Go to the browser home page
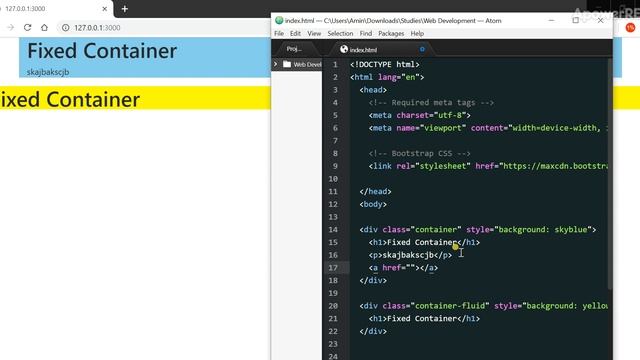The image size is (640, 360). (44, 28)
